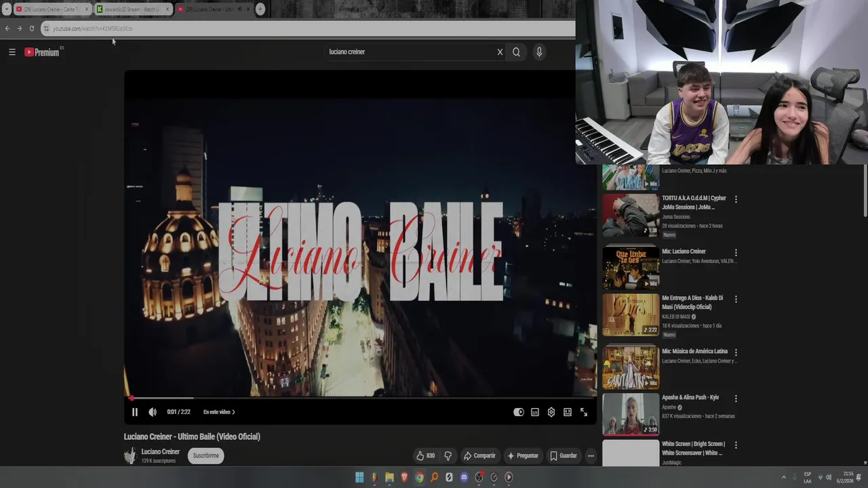Click the Preguntar button
This screenshot has width=868, height=488.
523,455
